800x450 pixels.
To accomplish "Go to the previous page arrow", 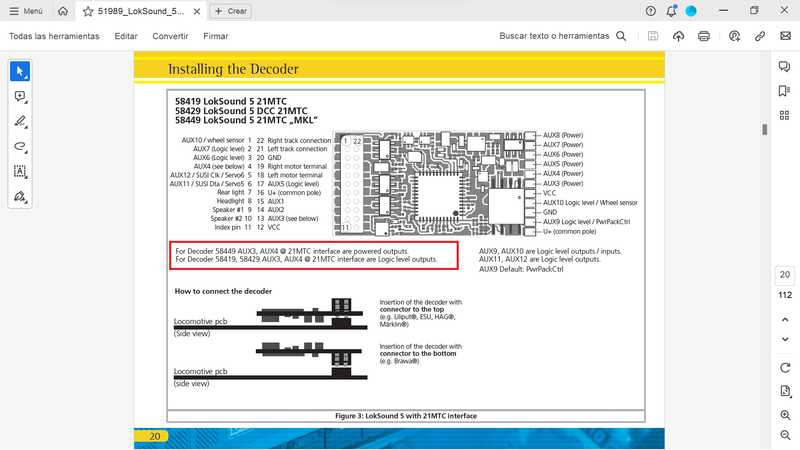I will (x=785, y=319).
